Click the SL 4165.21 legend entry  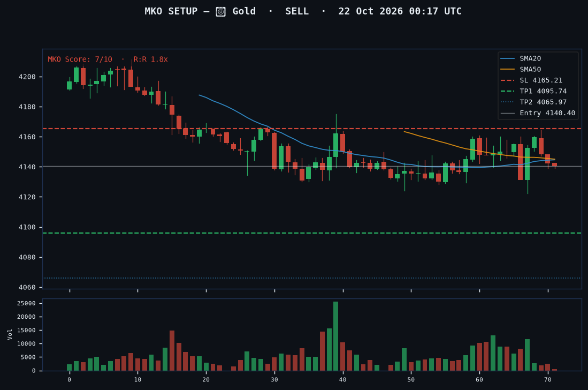531,80
